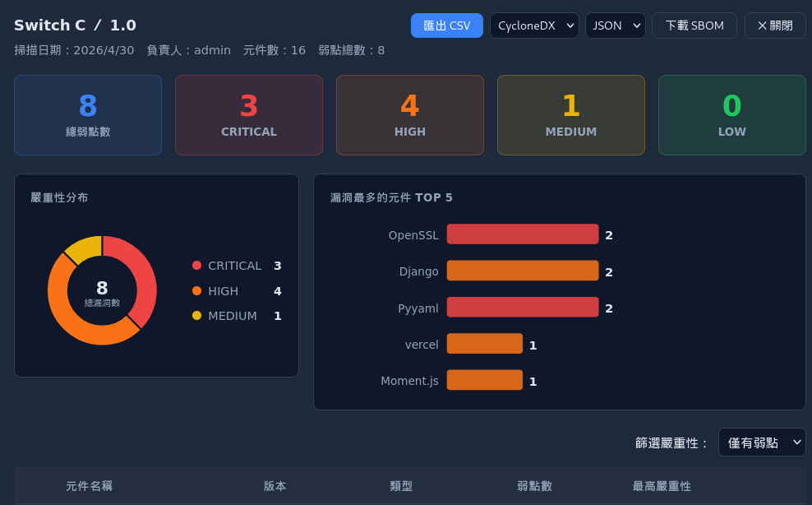Open the JSON file type dropdown
Image resolution: width=812 pixels, height=505 pixels.
pos(616,25)
